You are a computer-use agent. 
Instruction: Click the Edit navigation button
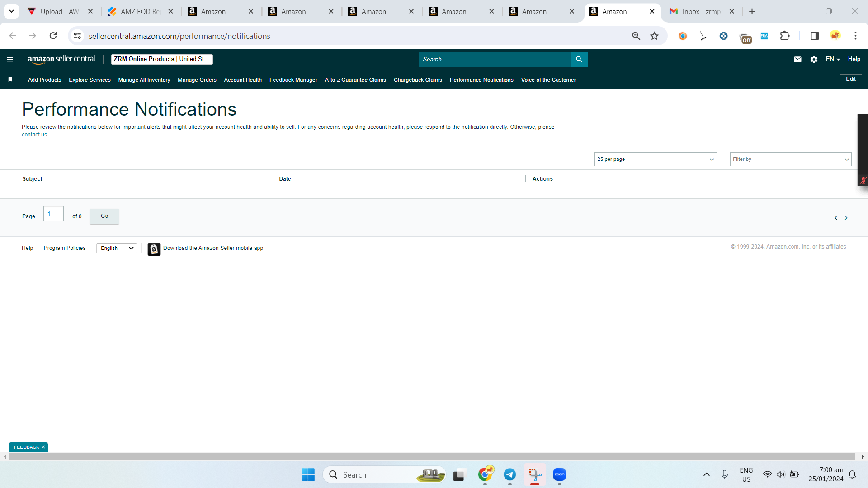tap(851, 79)
